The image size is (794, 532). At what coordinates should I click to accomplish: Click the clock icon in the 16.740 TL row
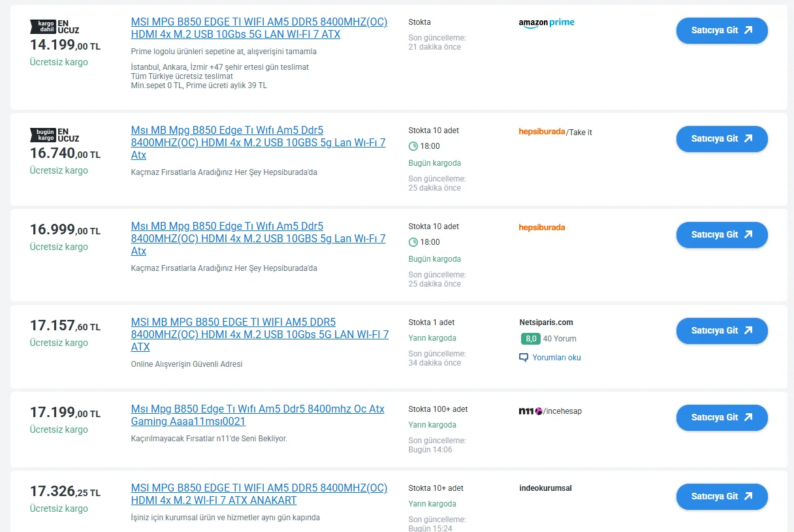413,146
